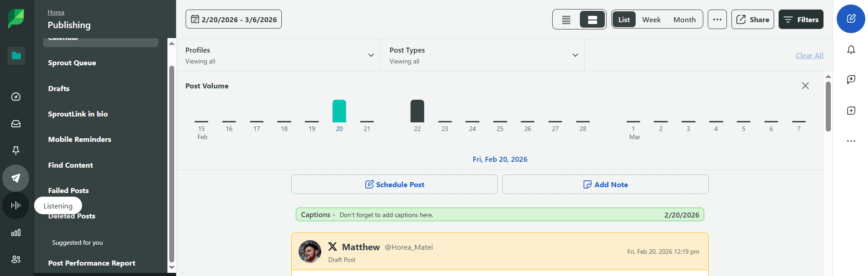Expand the Post Types filter dropdown
This screenshot has width=868, height=276.
click(x=483, y=55)
